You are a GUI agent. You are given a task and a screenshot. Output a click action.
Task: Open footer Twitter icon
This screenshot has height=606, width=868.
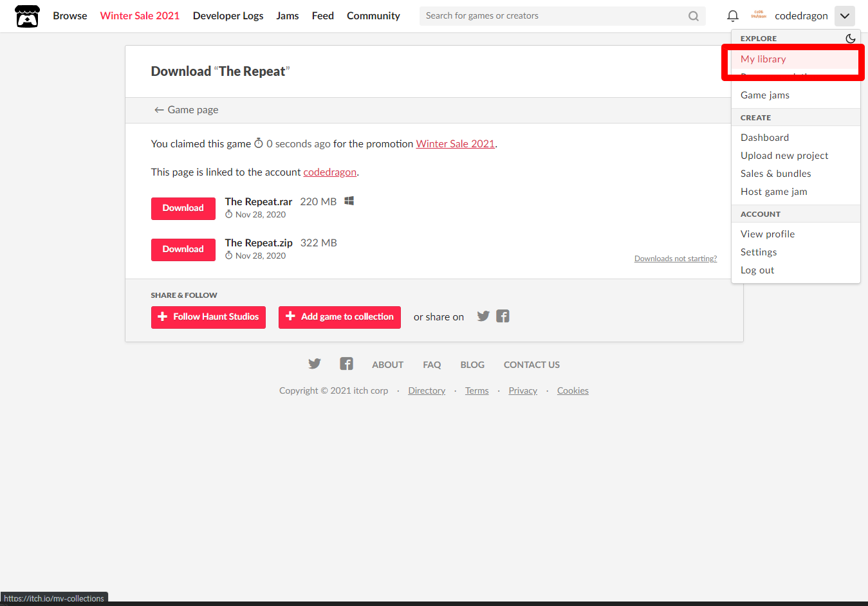click(315, 363)
